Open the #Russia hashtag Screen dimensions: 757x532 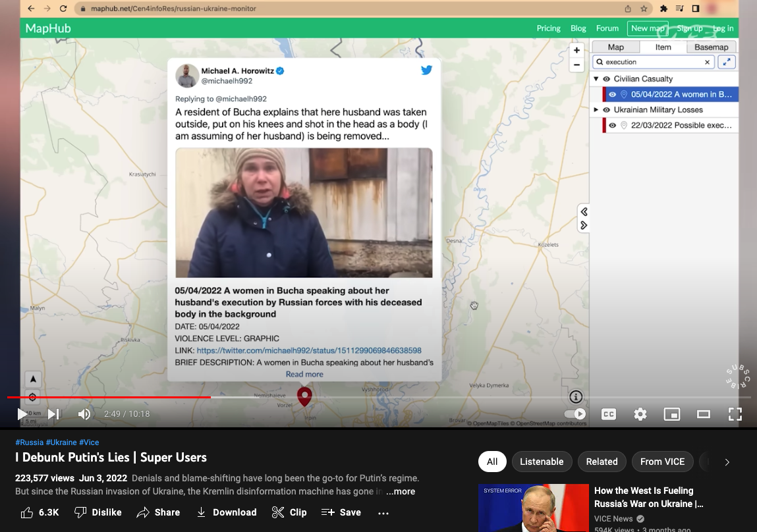click(29, 442)
